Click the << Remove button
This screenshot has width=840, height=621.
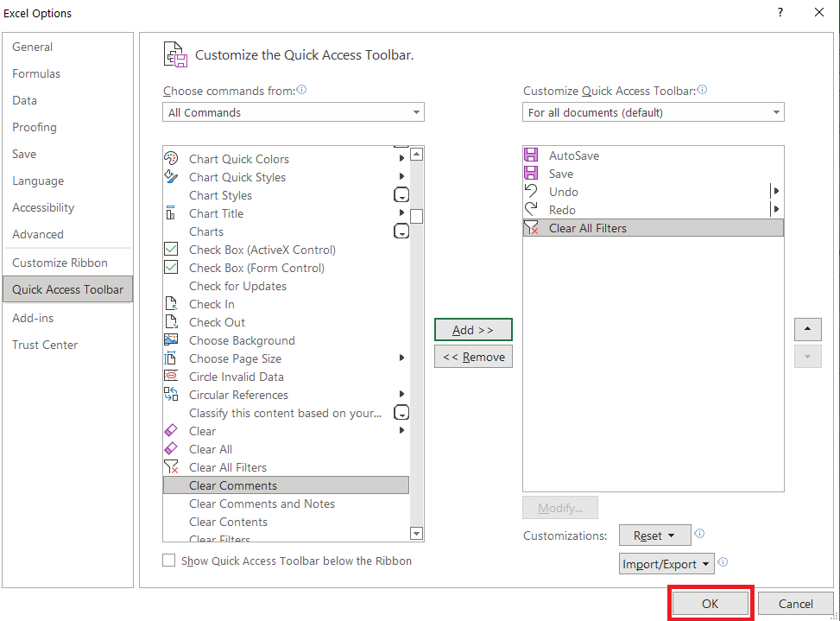(473, 357)
